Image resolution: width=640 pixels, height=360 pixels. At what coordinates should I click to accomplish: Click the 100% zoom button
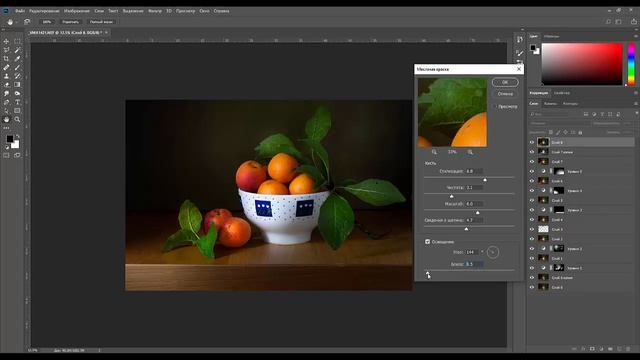[47, 22]
